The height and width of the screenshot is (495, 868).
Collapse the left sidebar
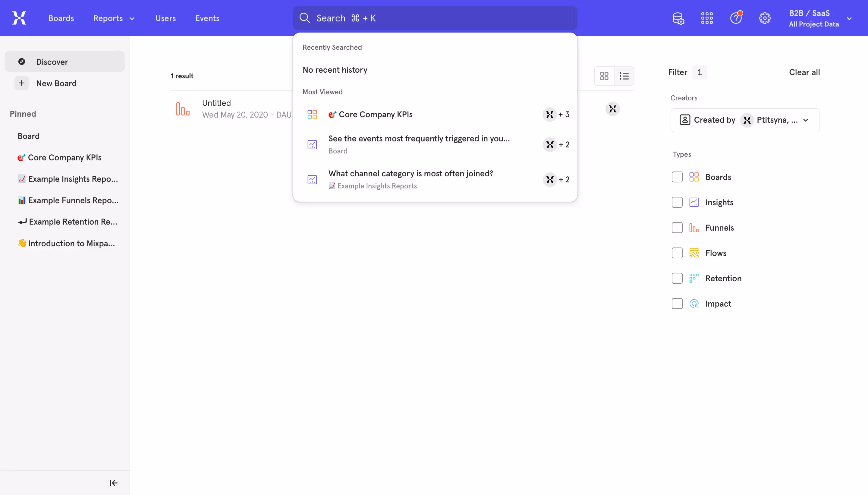[x=113, y=482]
